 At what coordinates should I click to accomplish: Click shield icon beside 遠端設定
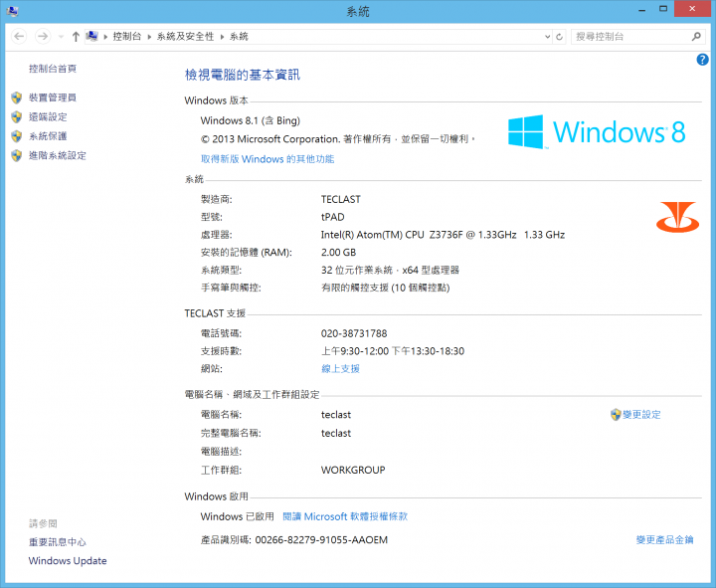click(x=17, y=117)
